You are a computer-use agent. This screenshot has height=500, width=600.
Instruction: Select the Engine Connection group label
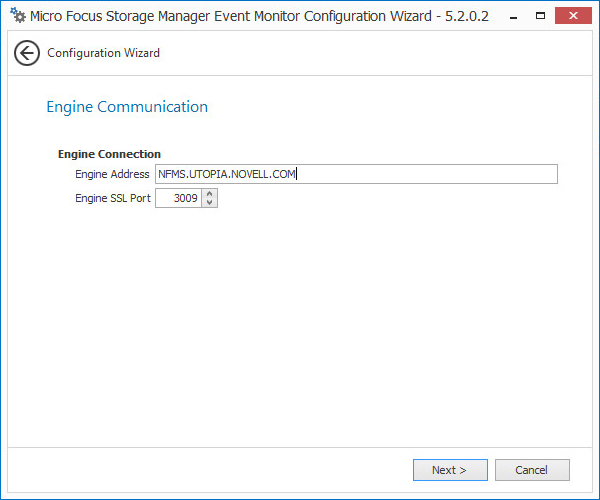point(109,154)
